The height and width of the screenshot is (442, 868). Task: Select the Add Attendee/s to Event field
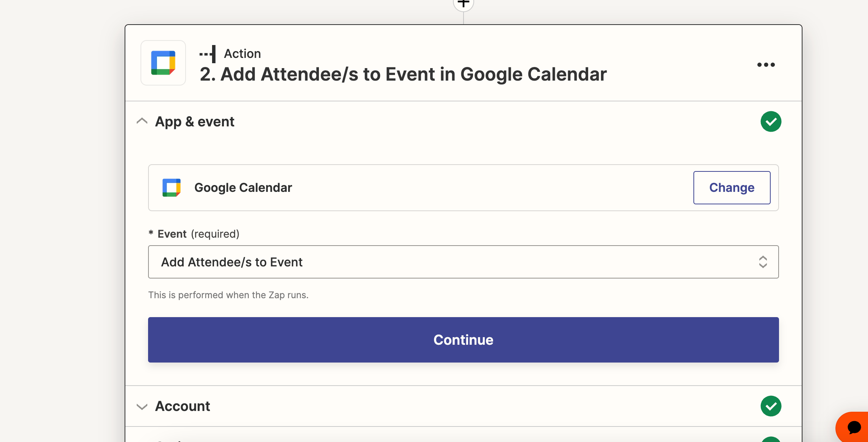(463, 262)
